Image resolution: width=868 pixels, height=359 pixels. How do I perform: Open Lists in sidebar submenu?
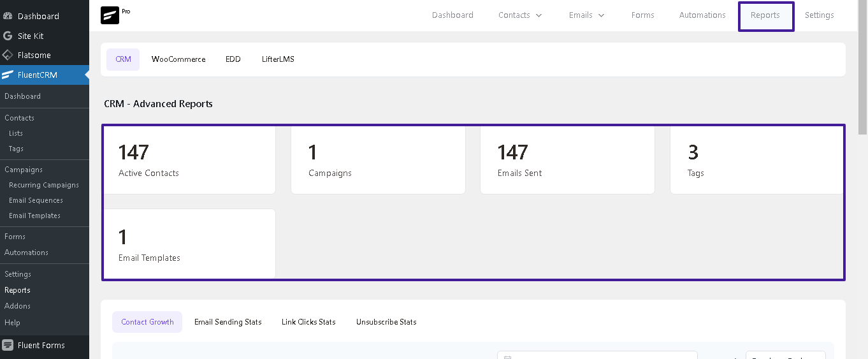coord(16,133)
